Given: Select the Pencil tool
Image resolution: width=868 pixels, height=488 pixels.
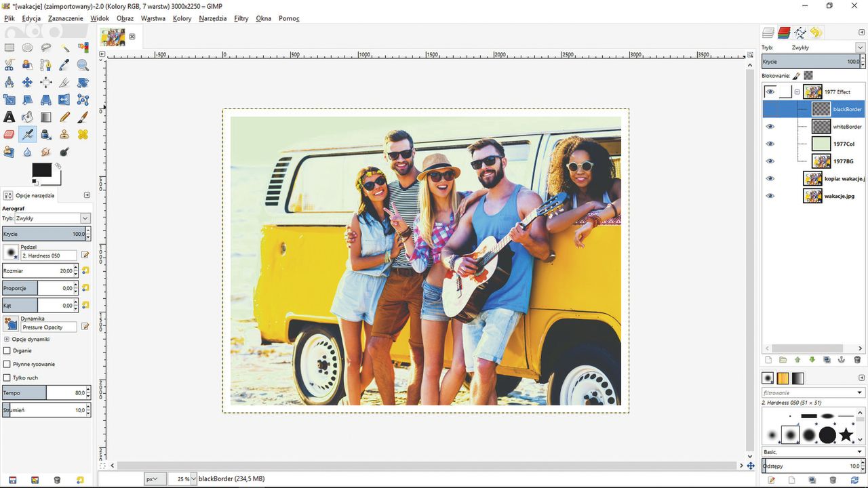Looking at the screenshot, I should pos(64,117).
